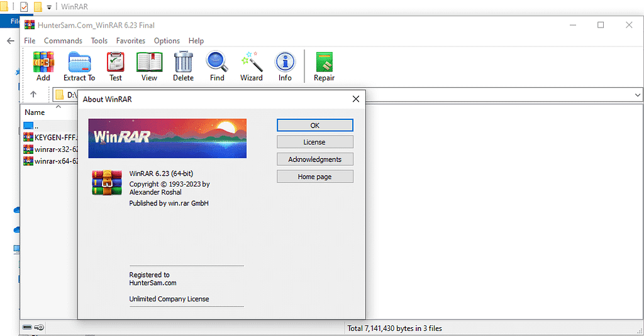This screenshot has width=644, height=336.
Task: Select the KEYGEN-FFF file row
Action: pyautogui.click(x=50, y=138)
